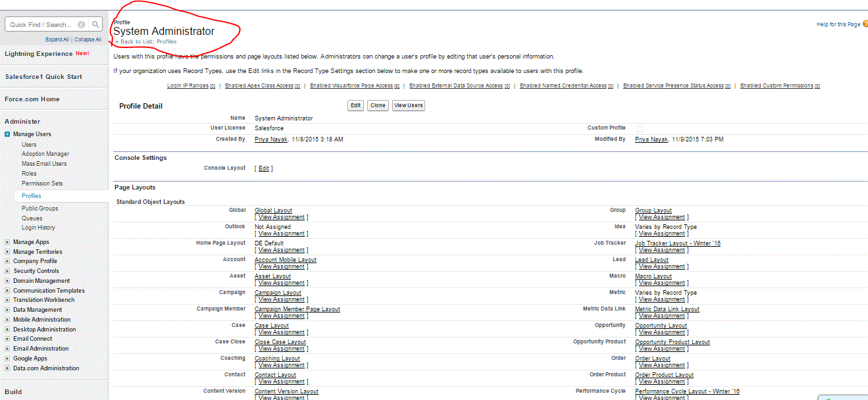Viewport: 868px width, 400px height.
Task: Expand Email Administration arrow icon
Action: [7, 349]
